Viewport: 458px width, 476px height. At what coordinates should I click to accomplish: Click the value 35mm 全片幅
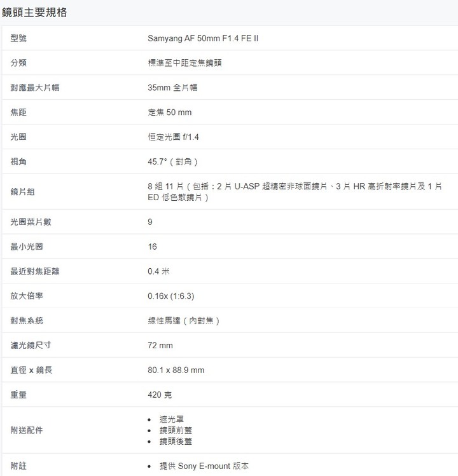pos(172,88)
